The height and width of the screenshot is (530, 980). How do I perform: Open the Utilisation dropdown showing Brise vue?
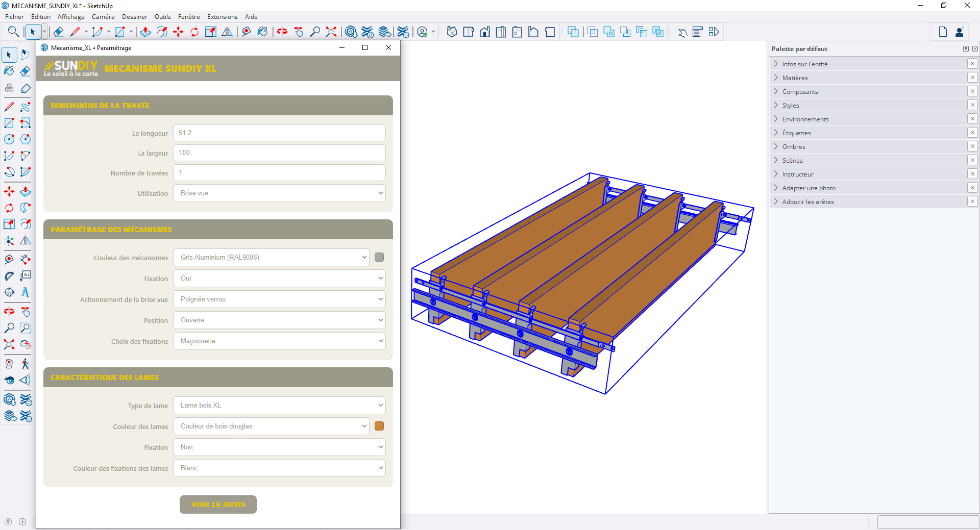(279, 193)
